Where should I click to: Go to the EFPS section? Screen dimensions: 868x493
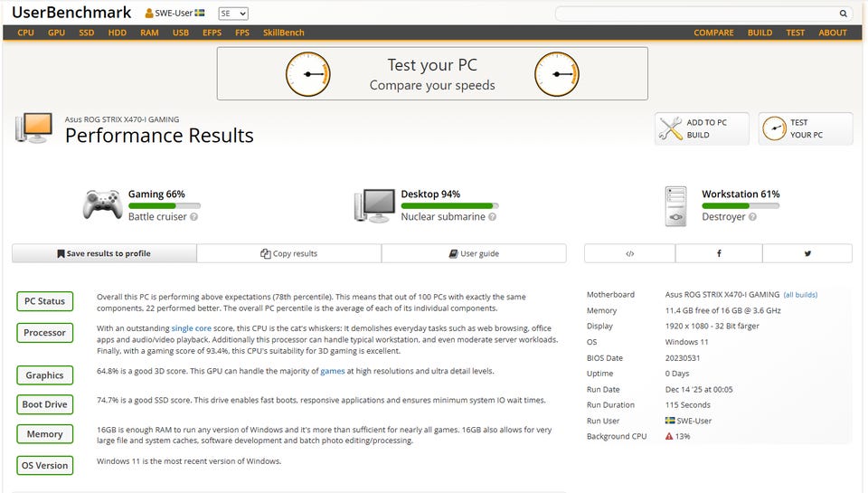click(x=212, y=33)
